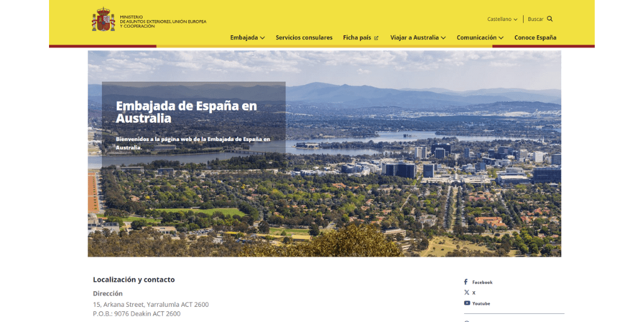The image size is (644, 322).
Task: Click the Spanish coat of arms logo
Action: (x=103, y=19)
